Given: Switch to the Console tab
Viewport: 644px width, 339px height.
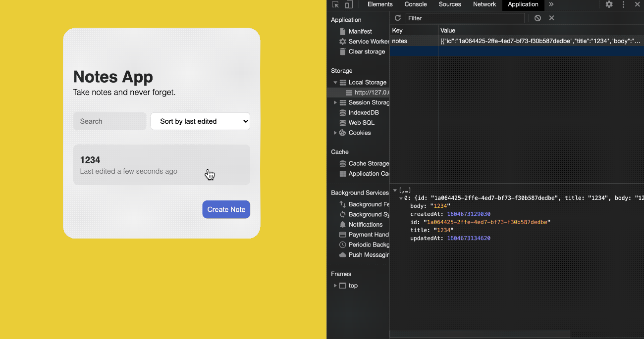Looking at the screenshot, I should click(x=415, y=4).
